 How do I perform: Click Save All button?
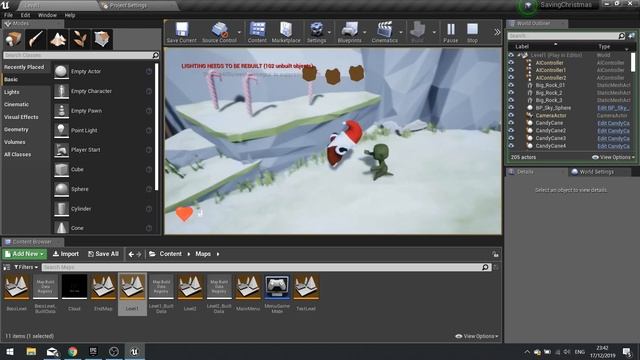pos(103,254)
